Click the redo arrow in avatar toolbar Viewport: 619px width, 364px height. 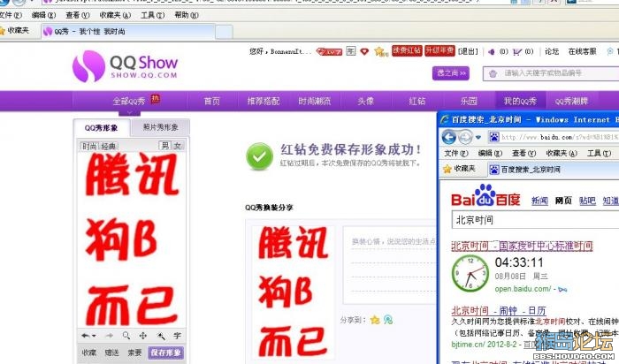[x=110, y=336]
